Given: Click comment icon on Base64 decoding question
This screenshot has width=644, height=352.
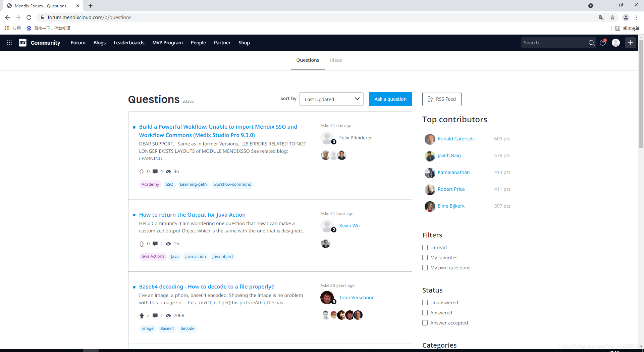Looking at the screenshot, I should (155, 316).
